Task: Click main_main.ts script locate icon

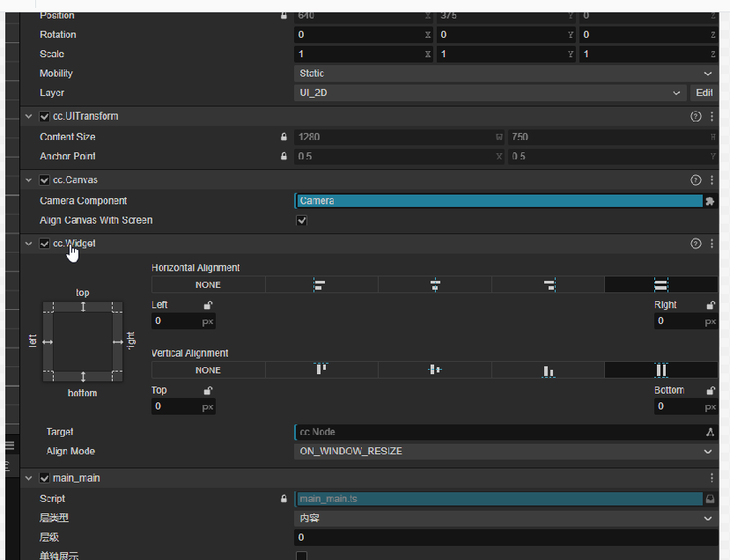Action: [710, 499]
